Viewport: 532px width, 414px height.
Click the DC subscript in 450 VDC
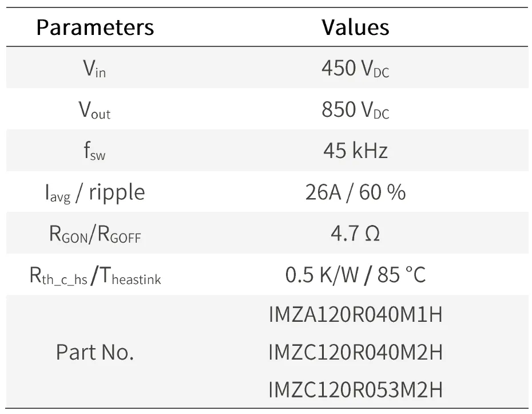tap(382, 73)
